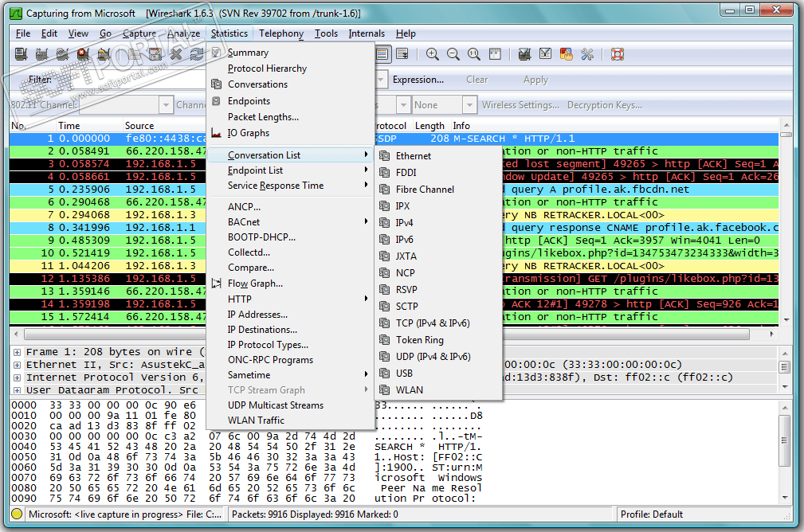Toggle Colorize Packet List toolbar button
The height and width of the screenshot is (532, 804).
coord(382,54)
